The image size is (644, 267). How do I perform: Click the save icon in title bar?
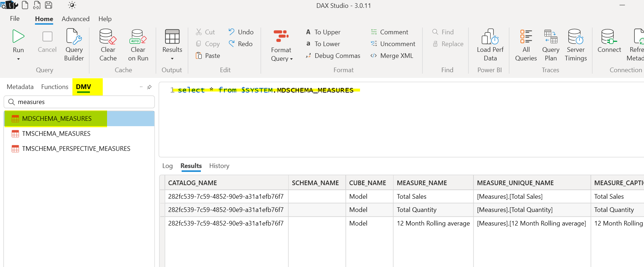point(49,5)
